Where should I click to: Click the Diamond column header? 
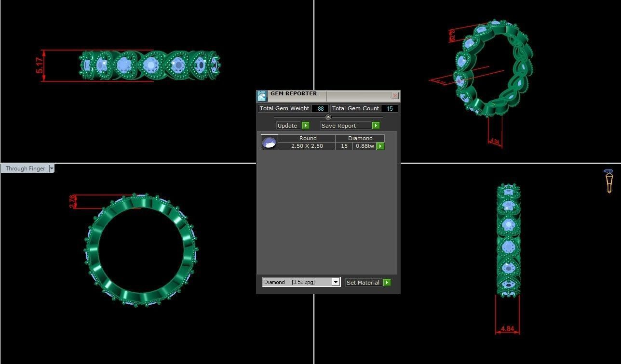pos(360,138)
